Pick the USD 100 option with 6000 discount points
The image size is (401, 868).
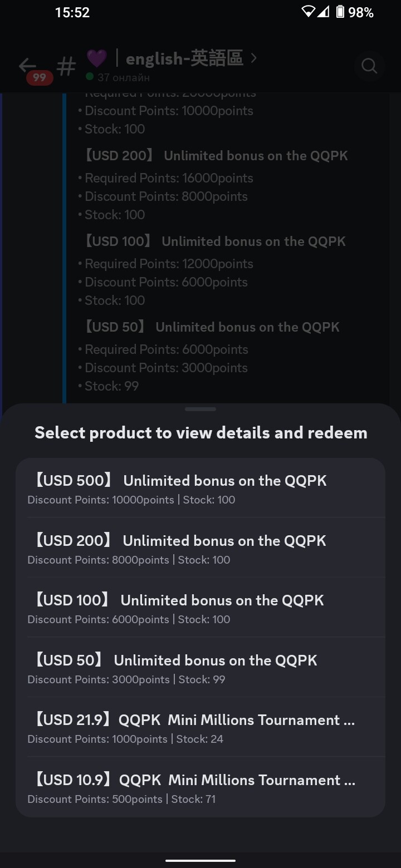(200, 608)
